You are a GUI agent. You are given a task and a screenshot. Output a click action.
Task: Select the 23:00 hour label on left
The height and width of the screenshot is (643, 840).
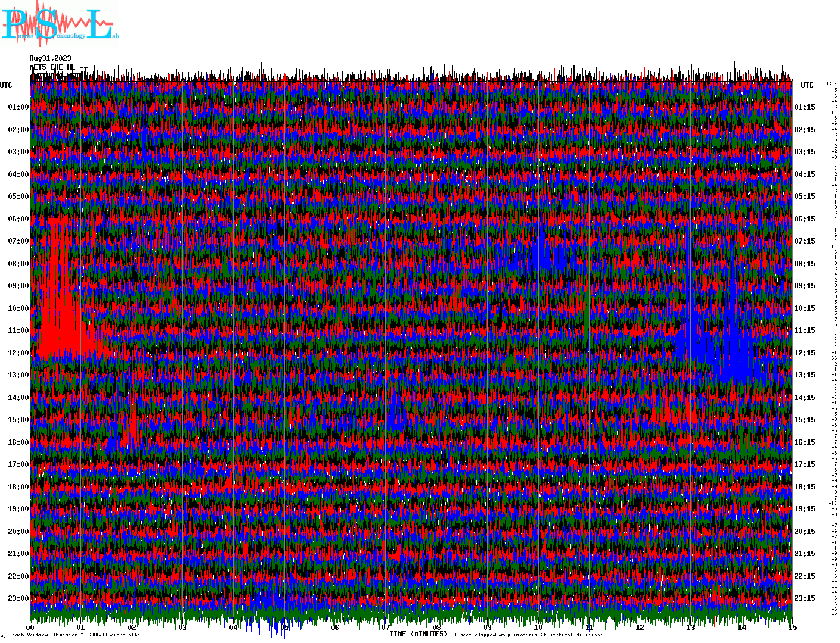(18, 598)
